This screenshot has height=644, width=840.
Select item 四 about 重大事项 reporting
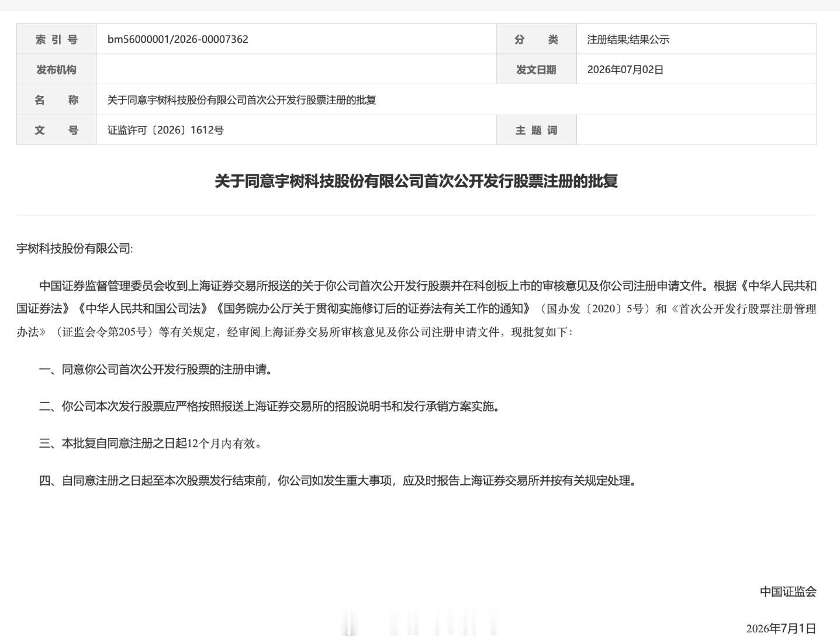point(338,481)
